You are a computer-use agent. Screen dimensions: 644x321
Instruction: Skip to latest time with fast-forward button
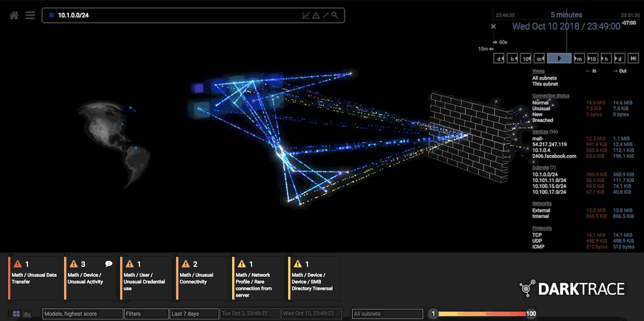(x=633, y=59)
